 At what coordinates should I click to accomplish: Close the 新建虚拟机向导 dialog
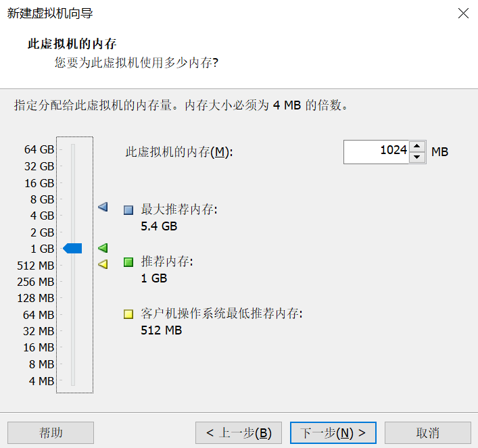click(x=463, y=13)
